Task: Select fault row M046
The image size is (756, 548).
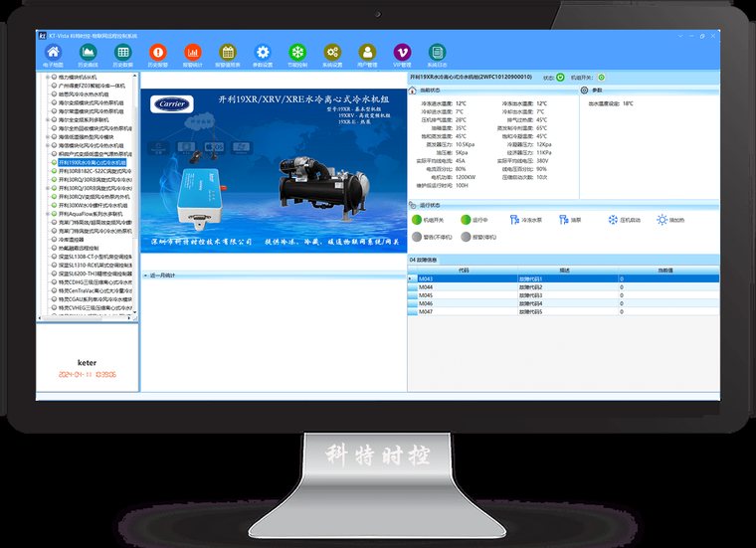Action: pyautogui.click(x=563, y=303)
